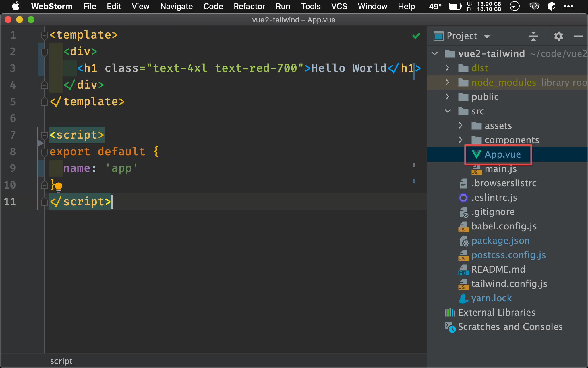Select package.json file
Image resolution: width=588 pixels, height=368 pixels.
pyautogui.click(x=500, y=241)
